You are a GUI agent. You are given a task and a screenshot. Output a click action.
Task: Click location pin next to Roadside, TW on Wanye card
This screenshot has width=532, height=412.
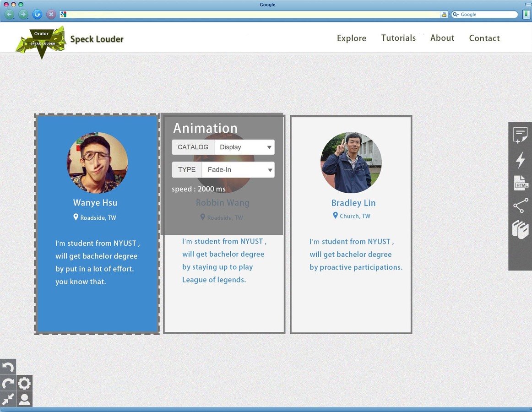(76, 217)
